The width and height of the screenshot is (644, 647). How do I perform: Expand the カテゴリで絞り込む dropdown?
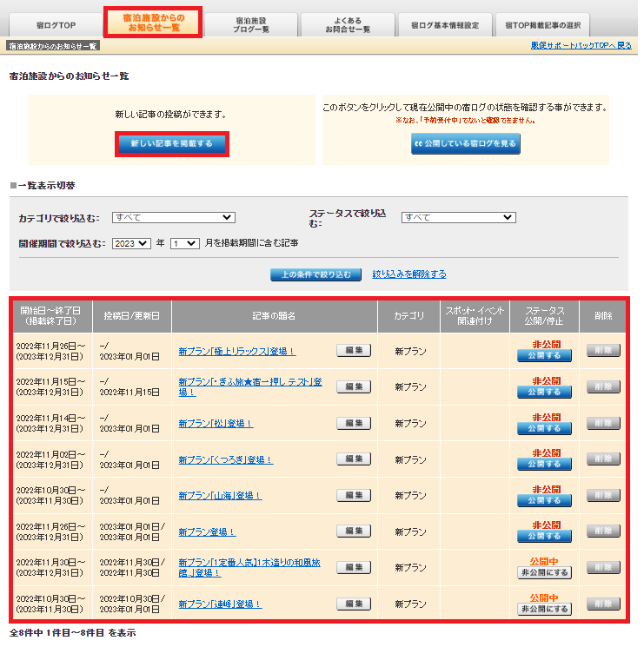tap(173, 217)
